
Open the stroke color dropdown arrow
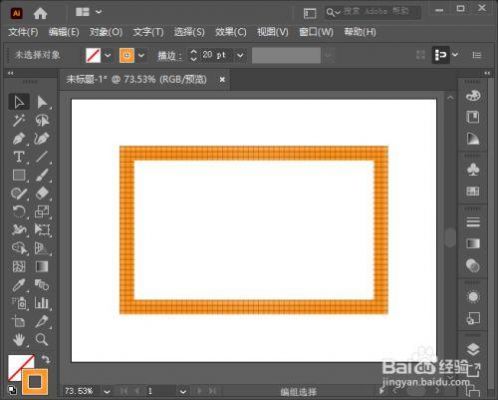click(x=141, y=55)
